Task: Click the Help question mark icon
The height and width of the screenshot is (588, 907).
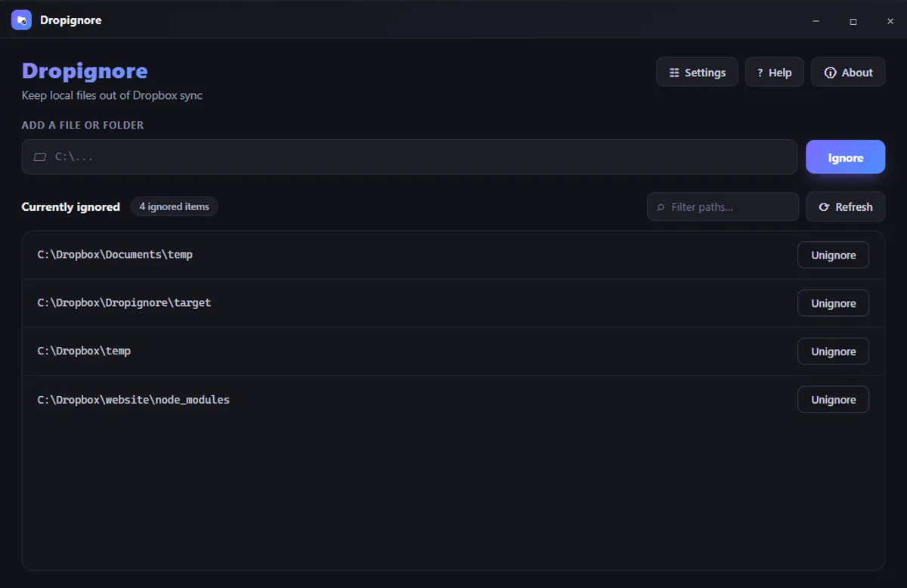Action: pyautogui.click(x=760, y=73)
